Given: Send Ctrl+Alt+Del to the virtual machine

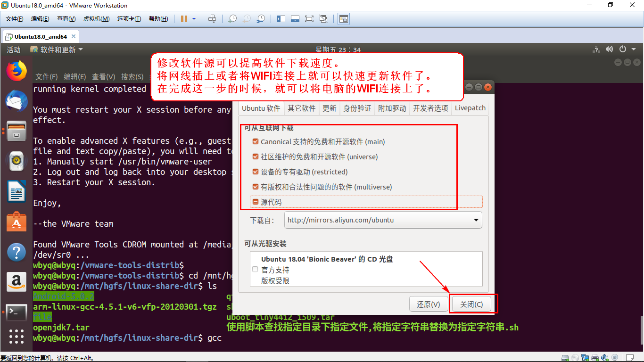Looking at the screenshot, I should tap(212, 19).
